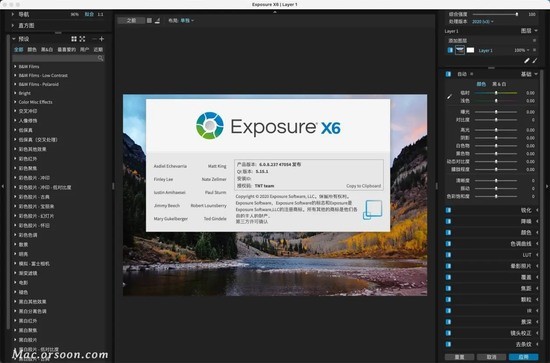Select the 颜色 presets tab
Screen dimensions: 550x363
tap(32, 49)
